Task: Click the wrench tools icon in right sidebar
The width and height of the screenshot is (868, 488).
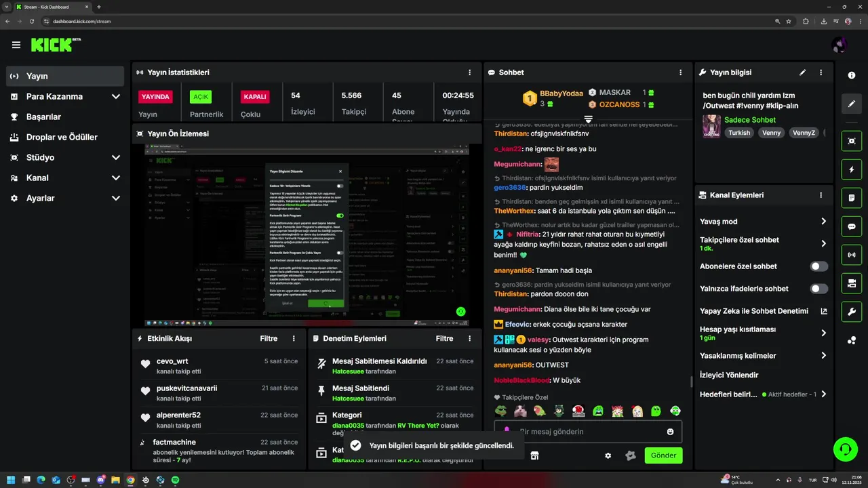Action: coord(852,312)
